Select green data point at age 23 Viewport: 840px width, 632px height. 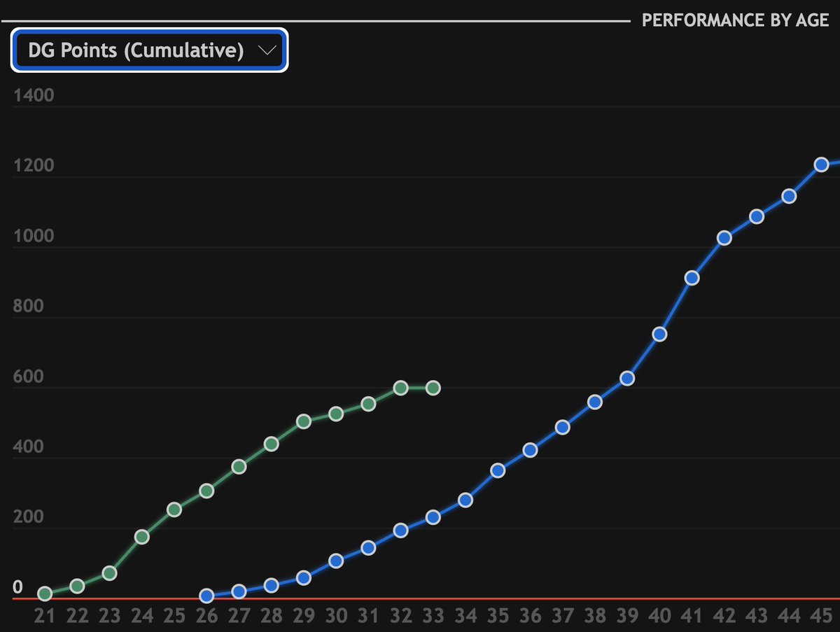pyautogui.click(x=110, y=573)
